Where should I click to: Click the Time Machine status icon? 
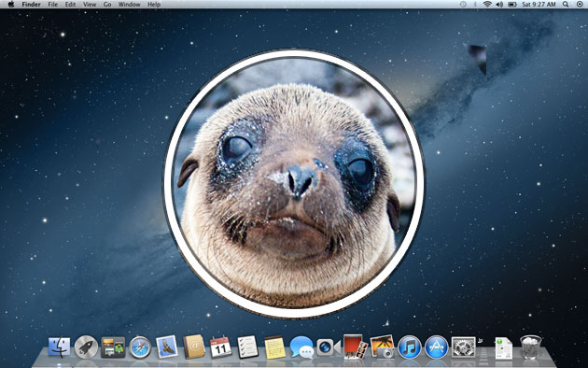pos(463,4)
